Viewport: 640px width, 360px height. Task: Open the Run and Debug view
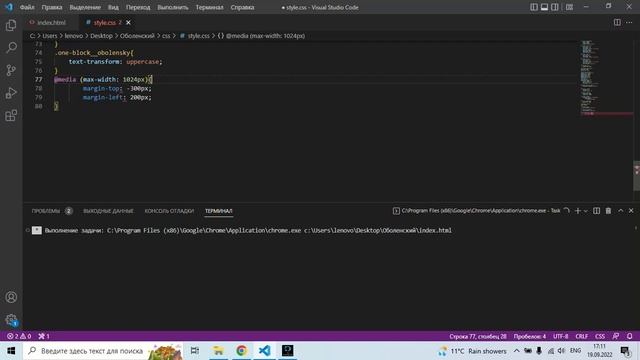coord(11,93)
